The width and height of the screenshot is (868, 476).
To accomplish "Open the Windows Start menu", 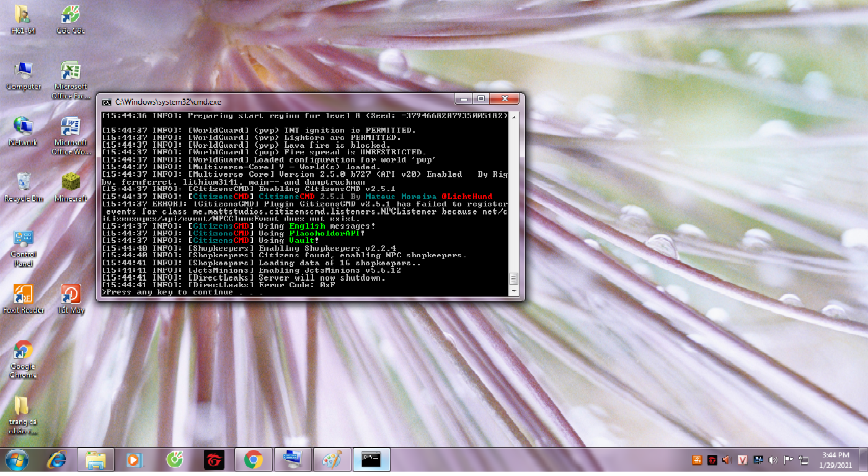I will (17, 460).
